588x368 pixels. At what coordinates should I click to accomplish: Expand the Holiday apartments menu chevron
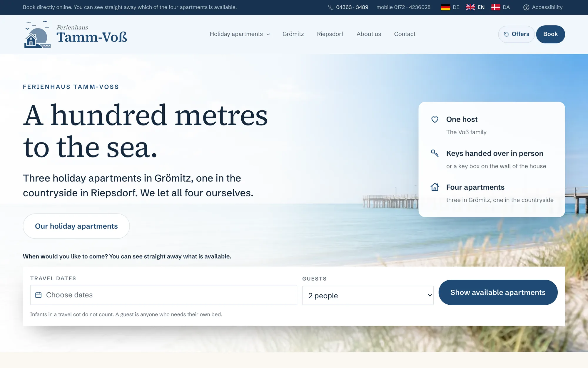coord(268,34)
